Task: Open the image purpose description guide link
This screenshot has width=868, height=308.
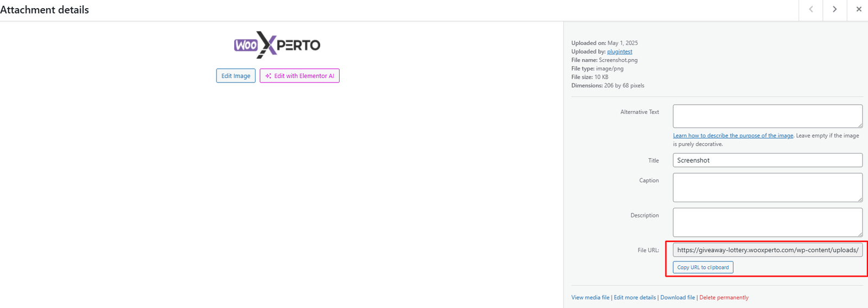Action: (732, 136)
